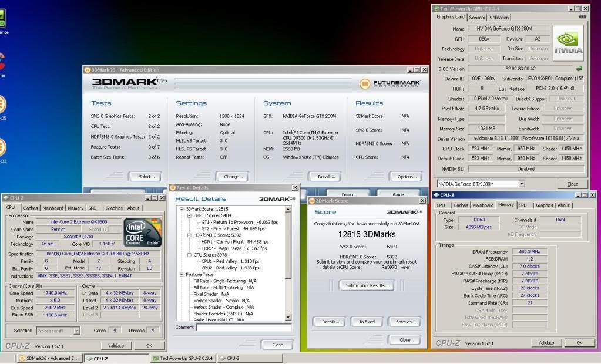This screenshot has height=364, width=601.
Task: Click the title bar icon of the processor CPU-Z window
Action: [5, 198]
